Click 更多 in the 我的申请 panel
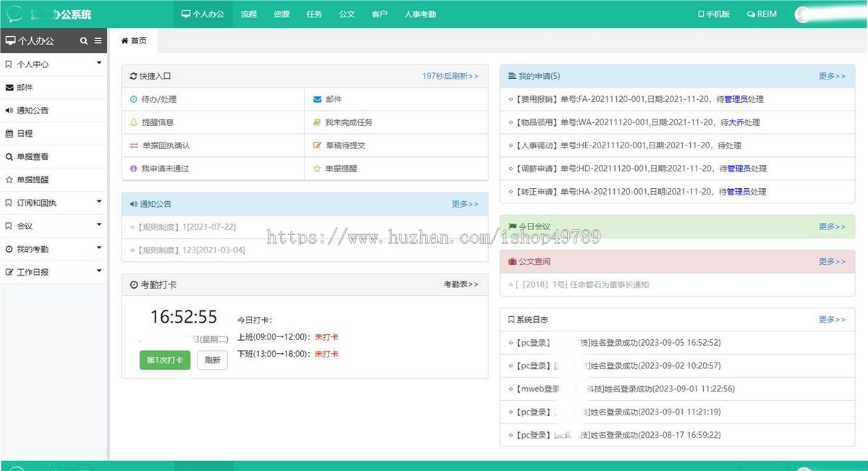868x471 pixels. pos(832,76)
